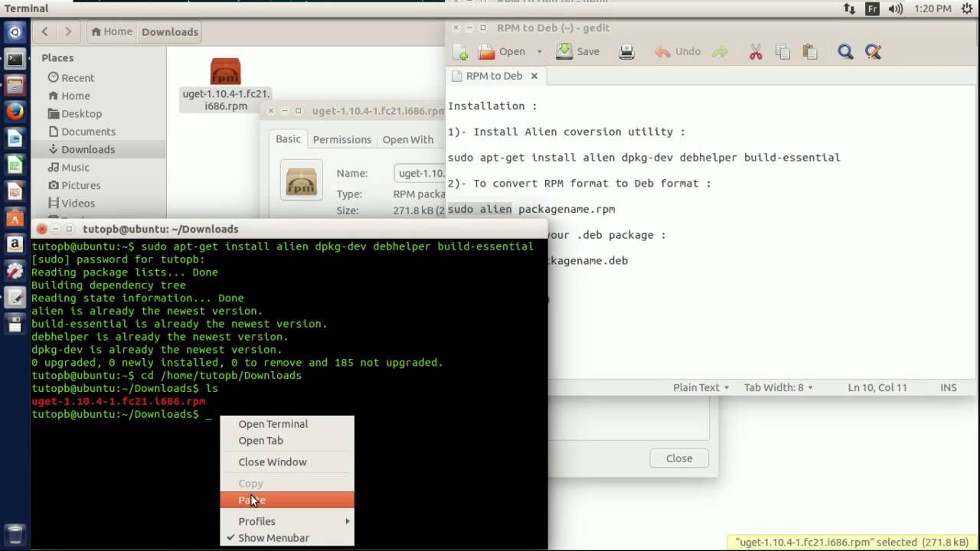This screenshot has height=551, width=980.
Task: Click Undo in gedit toolbar
Action: 678,51
